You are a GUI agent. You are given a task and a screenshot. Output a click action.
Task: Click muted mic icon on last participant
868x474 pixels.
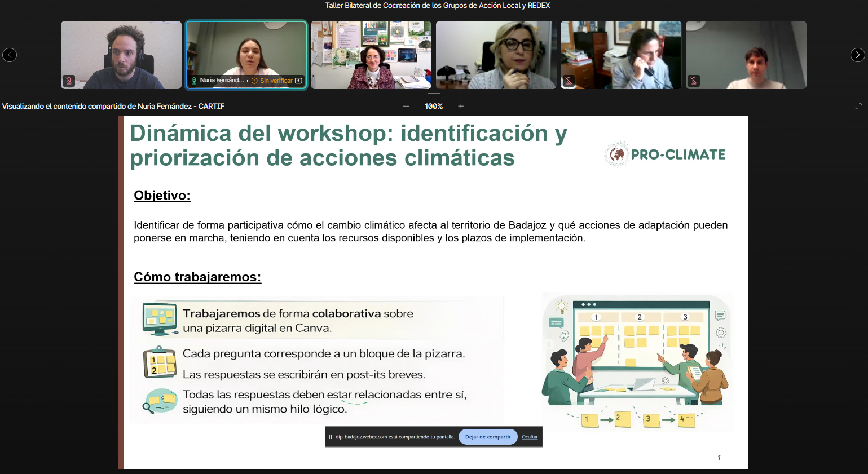[694, 81]
